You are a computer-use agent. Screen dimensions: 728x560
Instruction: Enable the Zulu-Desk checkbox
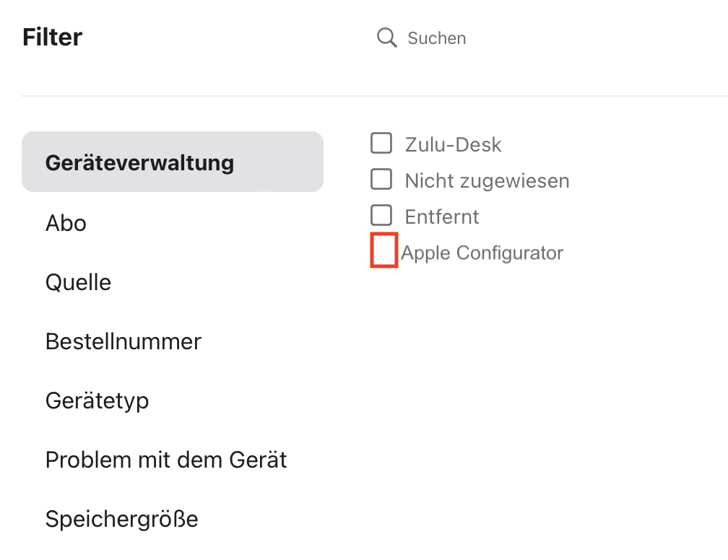(x=381, y=144)
